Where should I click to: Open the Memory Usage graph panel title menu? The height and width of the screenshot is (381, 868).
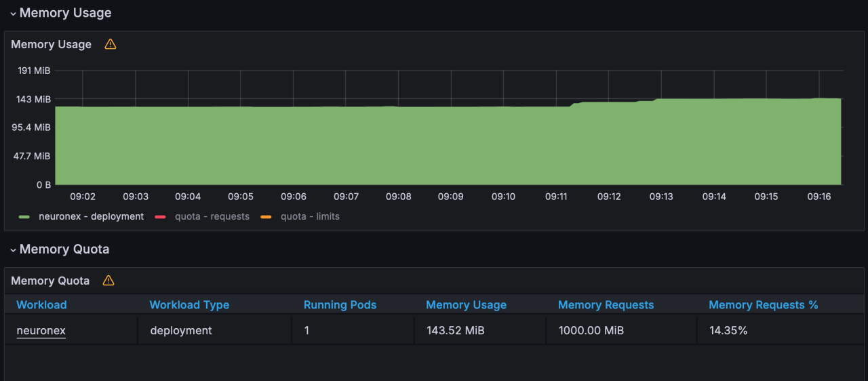tap(52, 44)
